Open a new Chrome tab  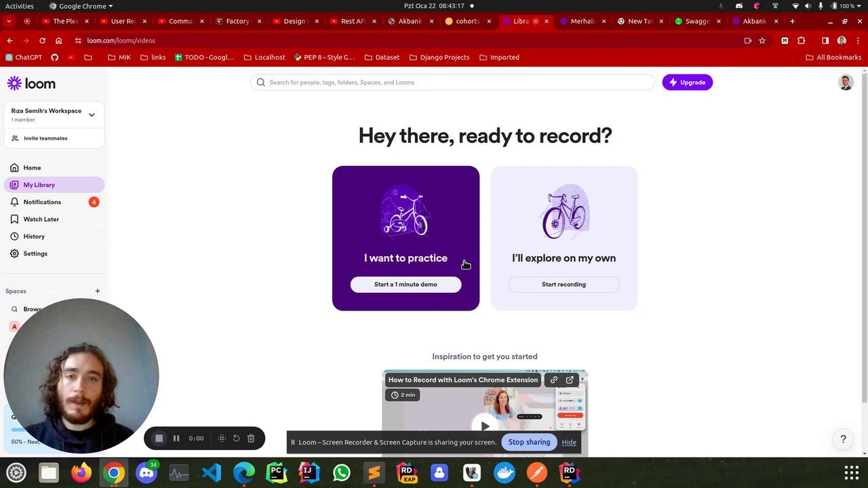[792, 21]
